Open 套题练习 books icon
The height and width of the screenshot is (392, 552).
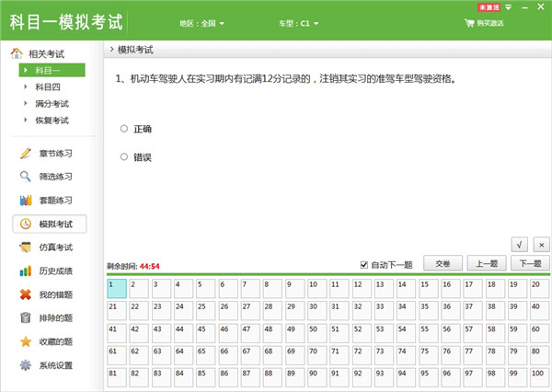[26, 201]
